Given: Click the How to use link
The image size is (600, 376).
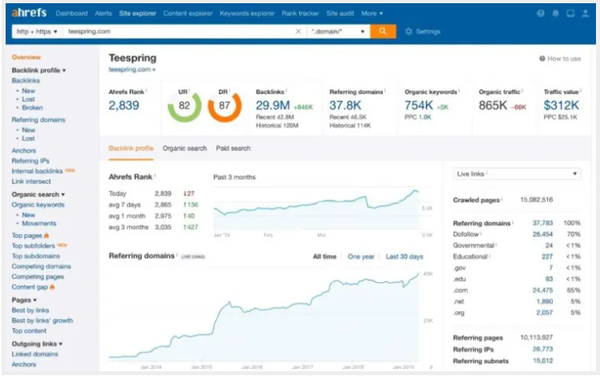Looking at the screenshot, I should (x=560, y=59).
